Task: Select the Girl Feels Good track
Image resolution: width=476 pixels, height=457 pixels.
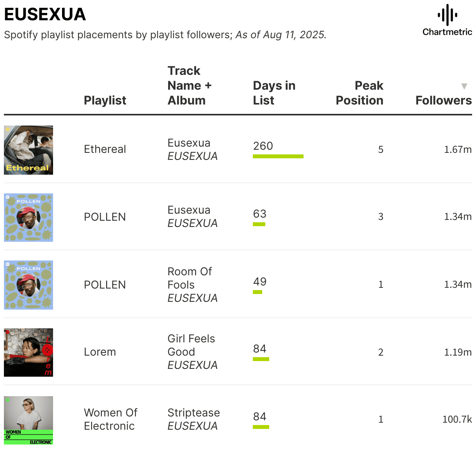Action: coord(191,345)
